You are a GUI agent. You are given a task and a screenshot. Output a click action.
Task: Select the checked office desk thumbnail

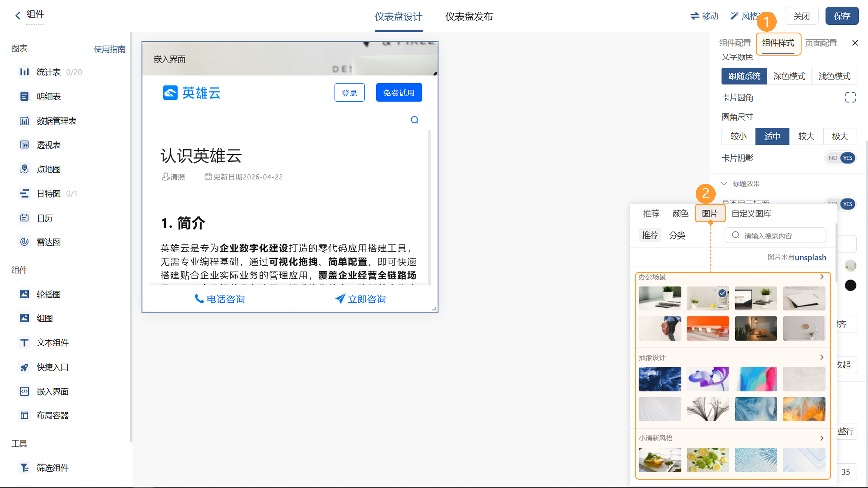708,298
